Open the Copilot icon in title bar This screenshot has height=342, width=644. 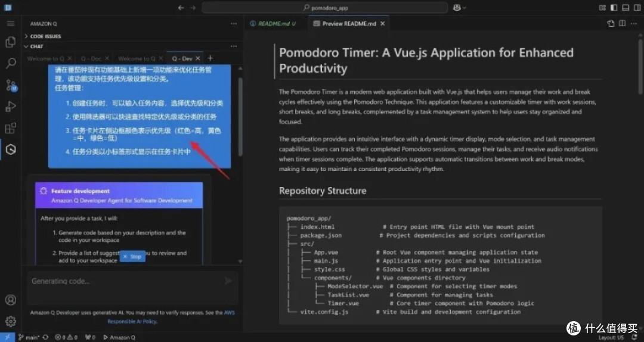[x=456, y=7]
